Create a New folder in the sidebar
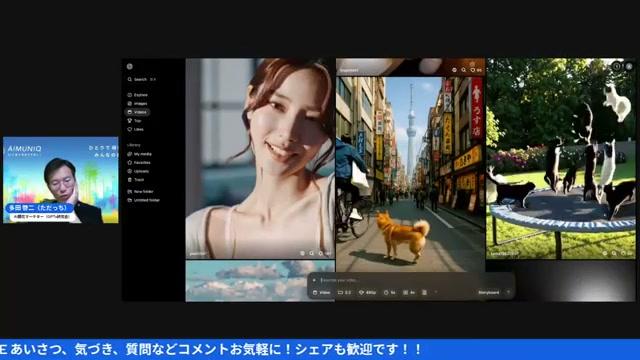 click(x=140, y=192)
